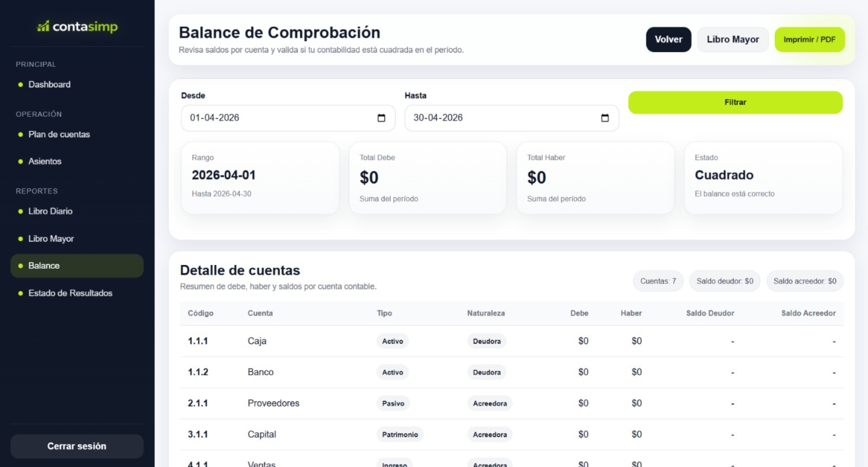The image size is (868, 467).
Task: Open Dashboard in the sidebar
Action: click(x=77, y=85)
